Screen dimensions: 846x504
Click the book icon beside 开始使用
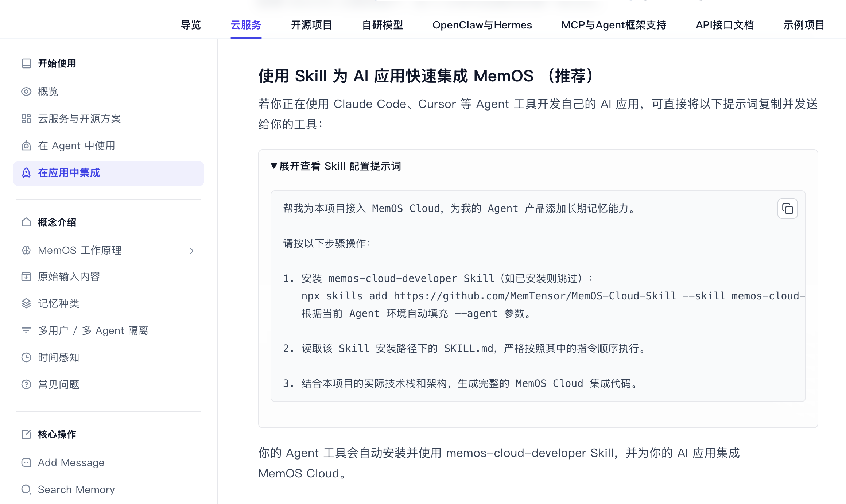pyautogui.click(x=26, y=63)
